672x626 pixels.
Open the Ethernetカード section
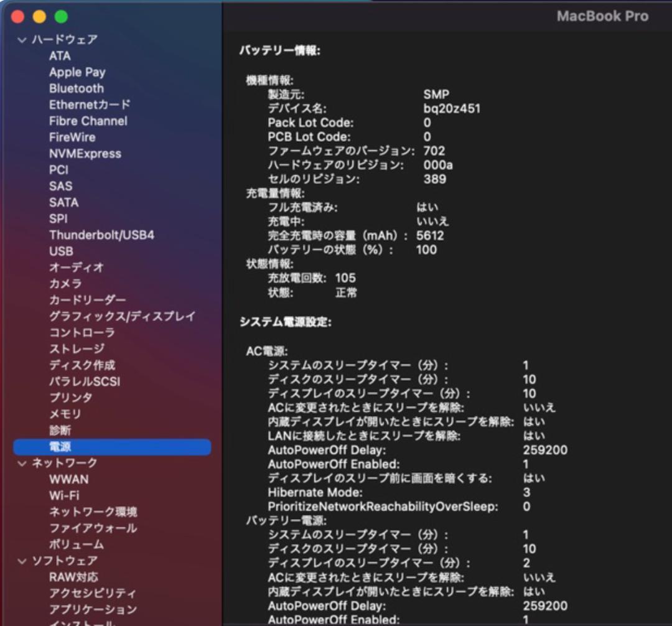pyautogui.click(x=87, y=105)
